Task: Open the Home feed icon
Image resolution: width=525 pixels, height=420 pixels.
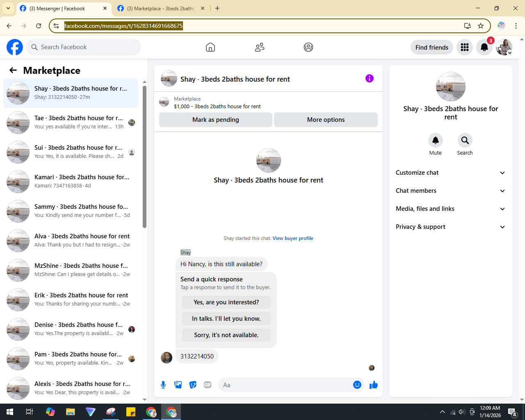Action: coord(210,47)
